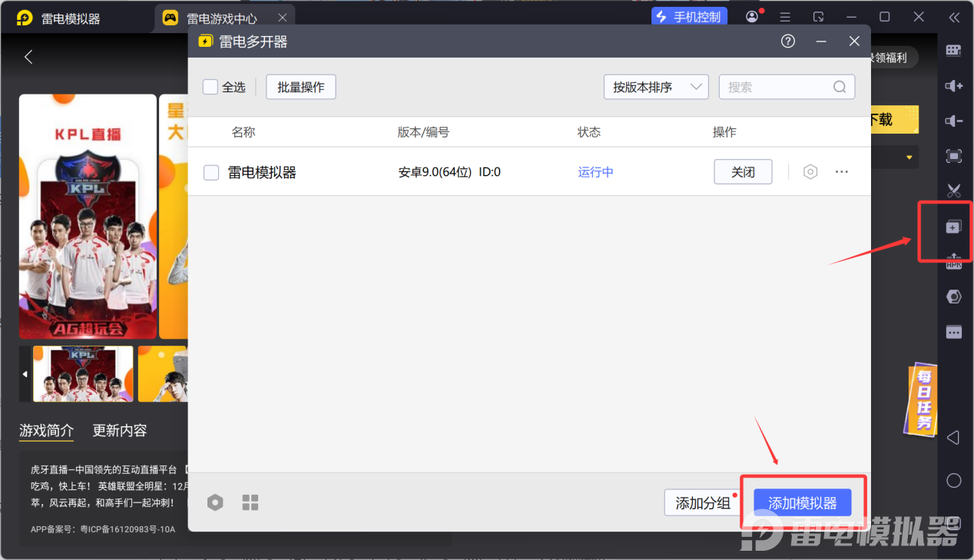This screenshot has height=560, width=974.
Task: Click the scissors screenshot icon
Action: (953, 191)
